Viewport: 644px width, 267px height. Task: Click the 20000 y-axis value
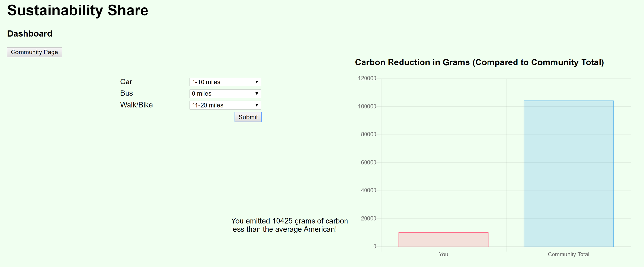click(x=368, y=218)
